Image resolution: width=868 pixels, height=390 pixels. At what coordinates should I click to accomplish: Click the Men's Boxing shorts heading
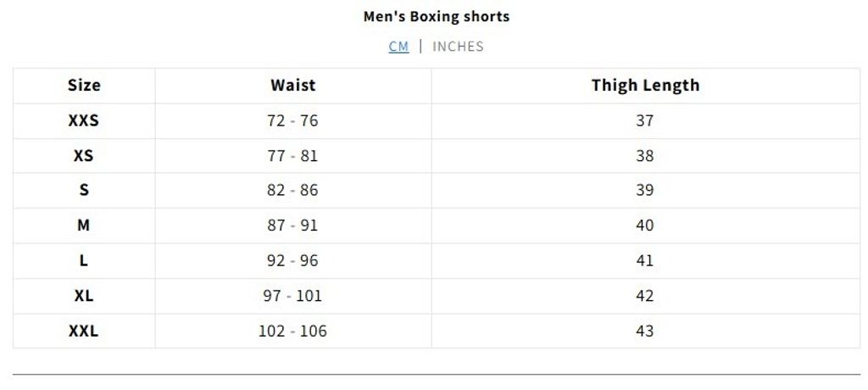coord(437,16)
